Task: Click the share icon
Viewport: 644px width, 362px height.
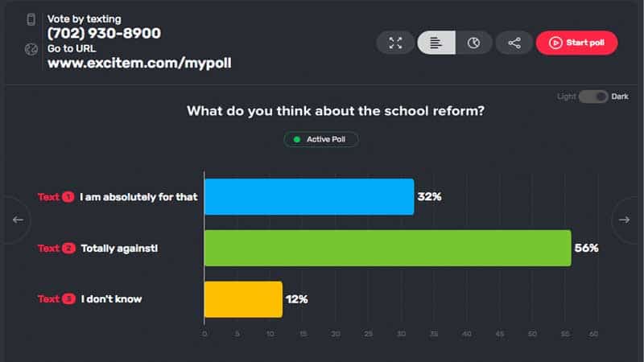Action: click(514, 43)
